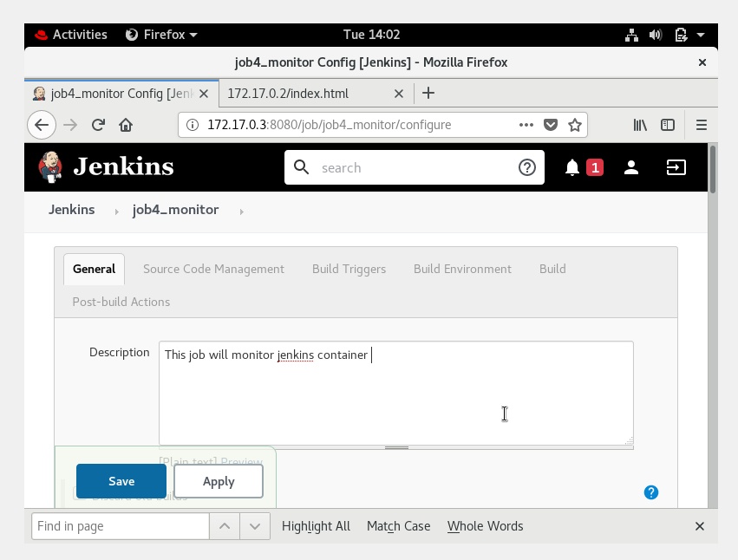Click the Jenkins butler logo

coord(50,166)
